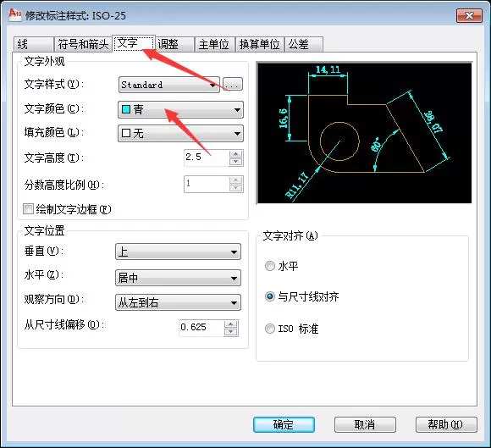Go to the 调整 tab
The width and height of the screenshot is (491, 448).
pyautogui.click(x=174, y=44)
